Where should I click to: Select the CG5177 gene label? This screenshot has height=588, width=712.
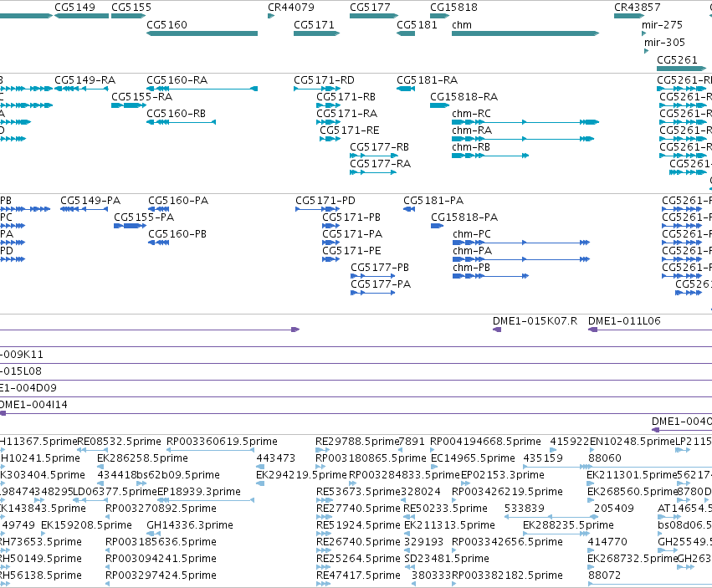point(370,8)
